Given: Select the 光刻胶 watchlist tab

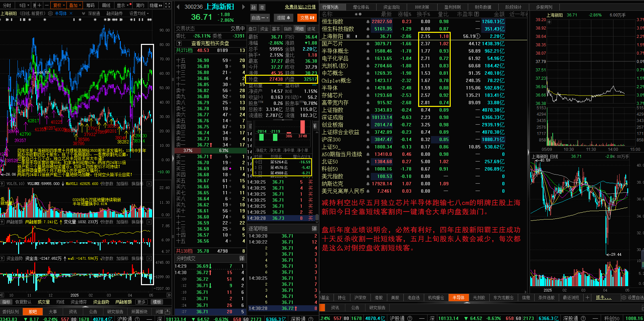Looking at the screenshot, I should [x=479, y=298].
